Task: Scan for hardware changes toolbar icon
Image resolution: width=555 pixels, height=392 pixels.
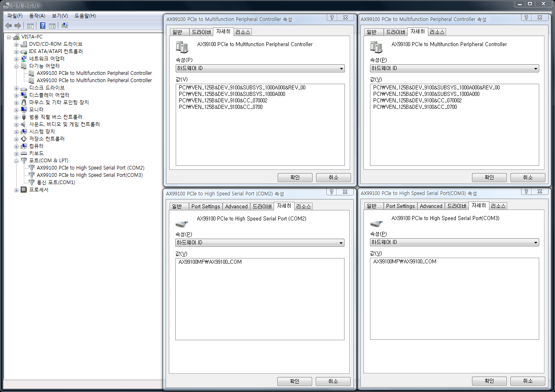Action: click(65, 25)
